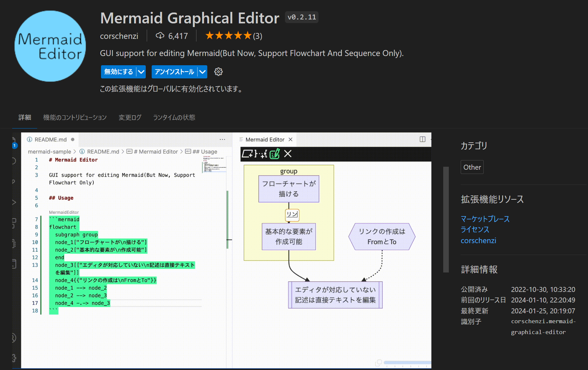The width and height of the screenshot is (588, 370).
Task: Click the identifier corschenzi.mermaid-graphical-editor
Action: point(543,327)
